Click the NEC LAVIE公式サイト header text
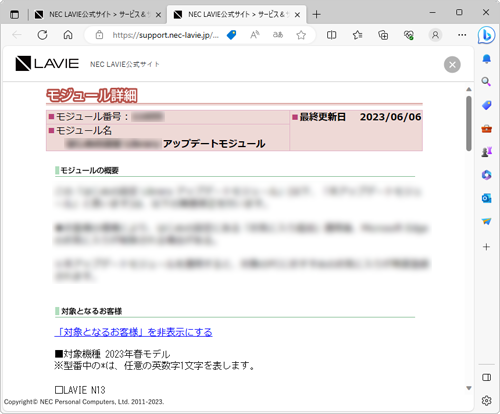The width and height of the screenshot is (500, 414). coord(125,64)
